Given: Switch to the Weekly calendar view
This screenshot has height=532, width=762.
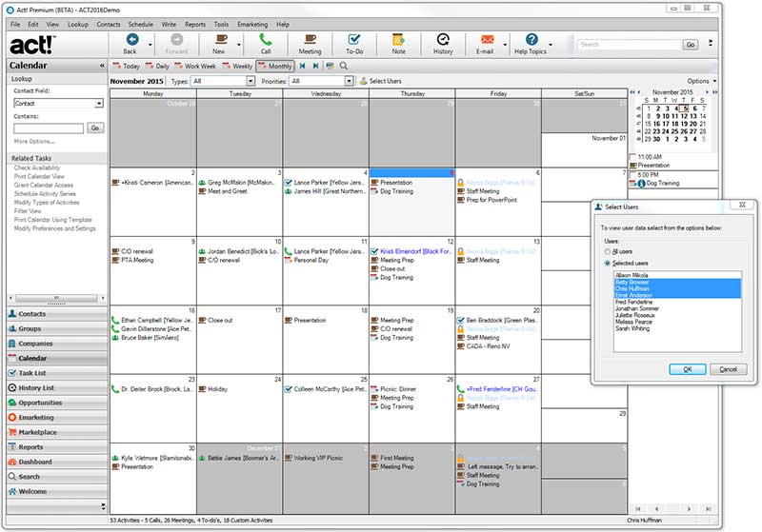Looking at the screenshot, I should click(237, 66).
